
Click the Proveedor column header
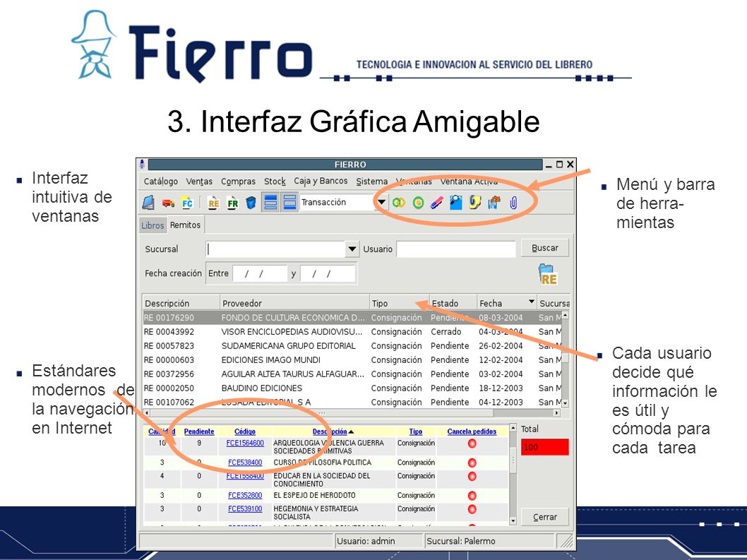[x=294, y=303]
